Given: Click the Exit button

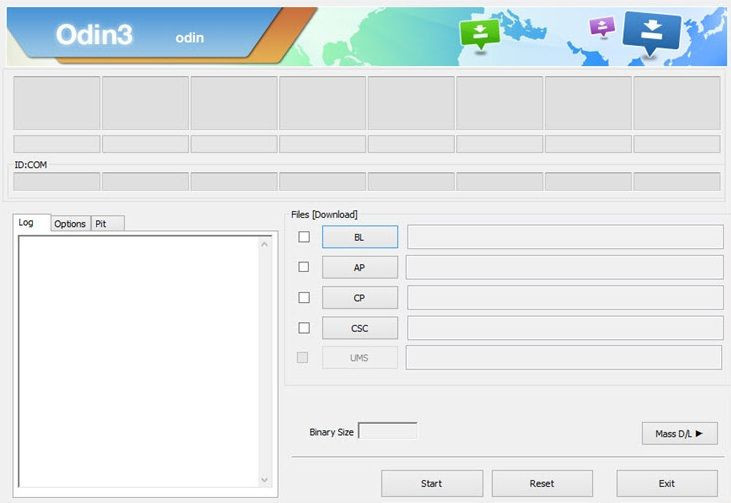Looking at the screenshot, I should coord(667,483).
